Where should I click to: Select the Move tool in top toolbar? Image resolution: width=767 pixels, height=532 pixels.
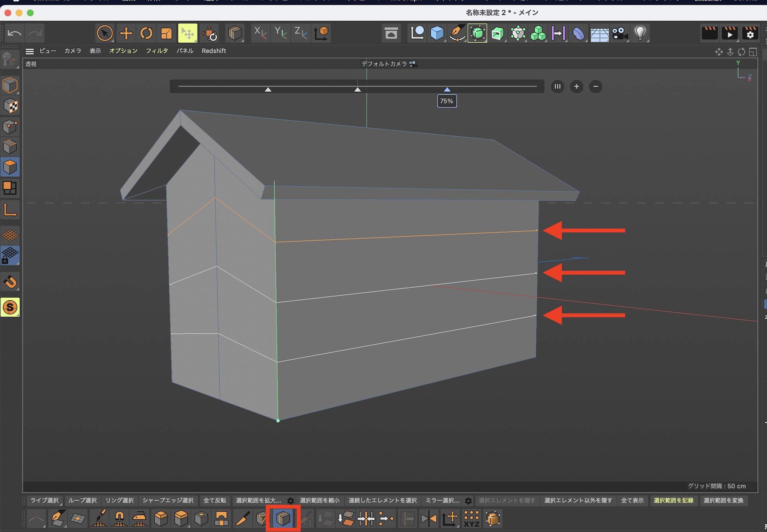click(x=126, y=33)
